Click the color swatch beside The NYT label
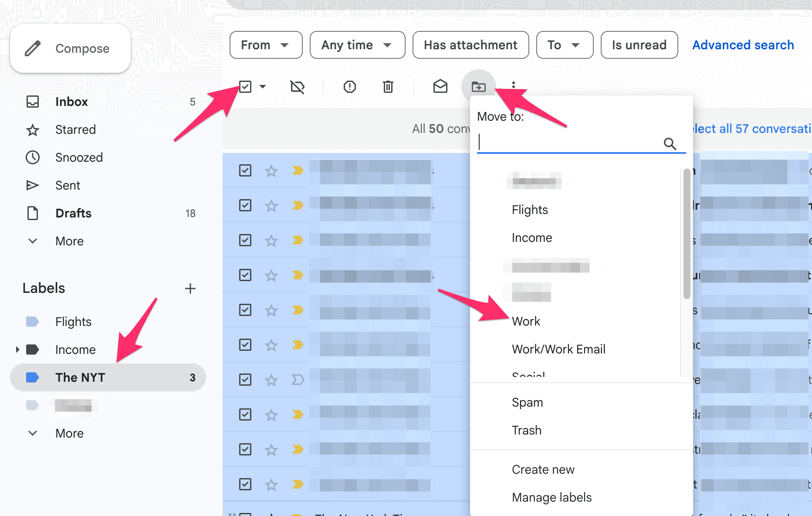This screenshot has width=812, height=516. coord(32,377)
